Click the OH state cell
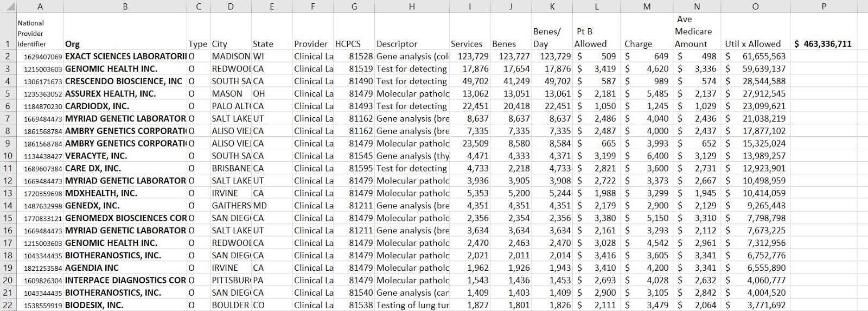The height and width of the screenshot is (311, 868). coord(272,94)
